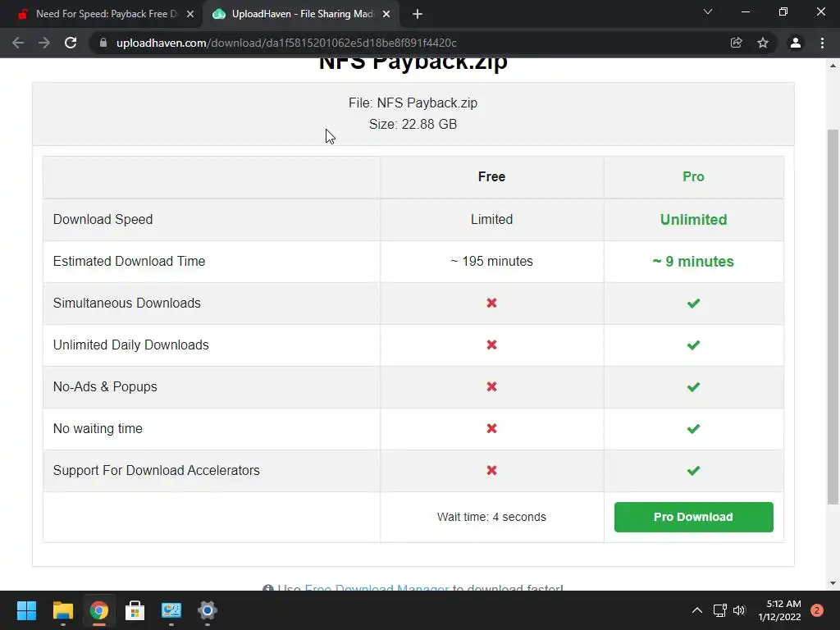Screen dimensions: 840x630
Task: Click the Free column header
Action: [x=492, y=177]
